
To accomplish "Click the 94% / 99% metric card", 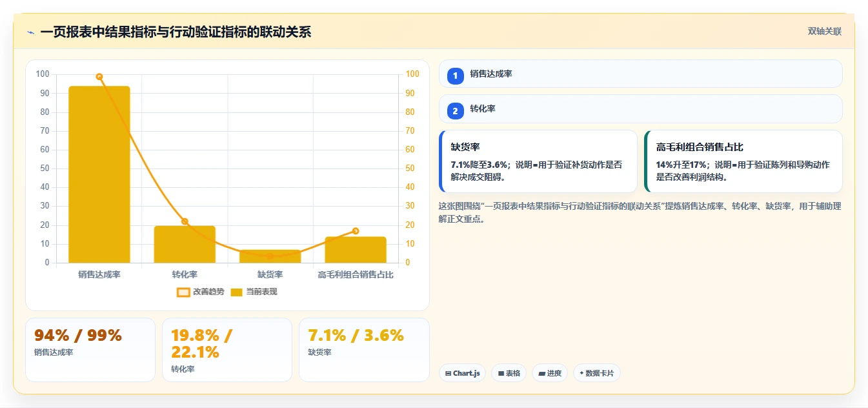I will pyautogui.click(x=90, y=350).
